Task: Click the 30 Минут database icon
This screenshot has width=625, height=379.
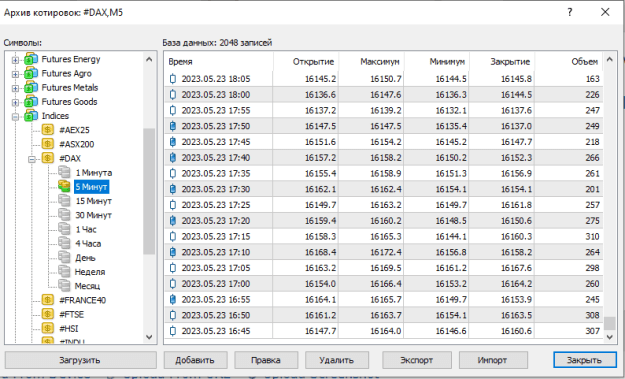Action: point(64,215)
